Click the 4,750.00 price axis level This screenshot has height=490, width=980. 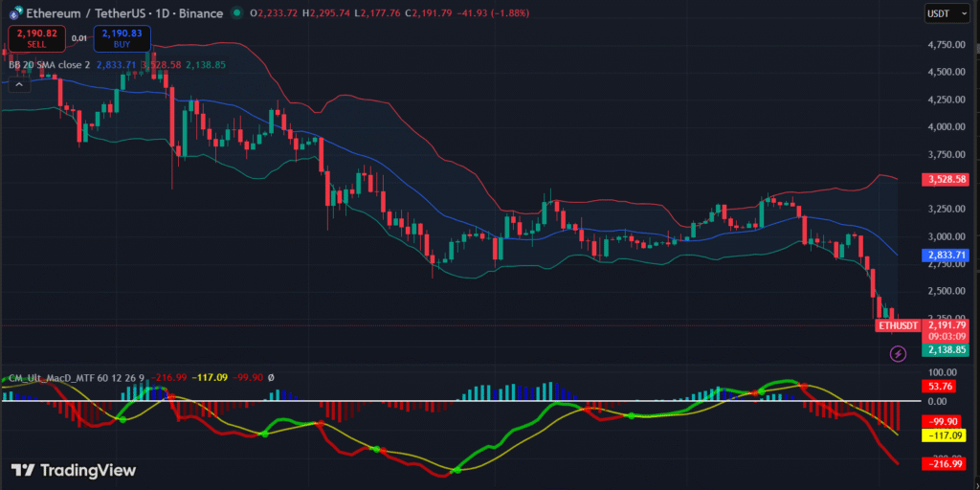(x=945, y=44)
